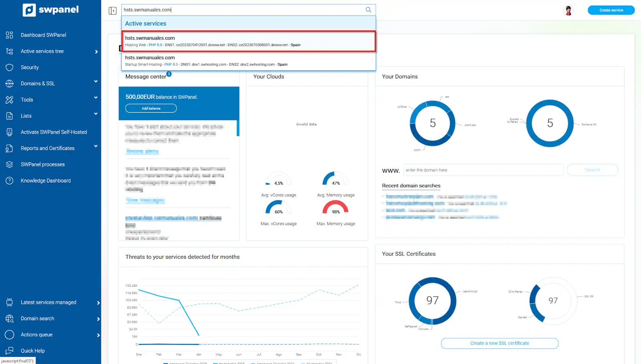
Task: Open the Security menu item
Action: coord(30,67)
